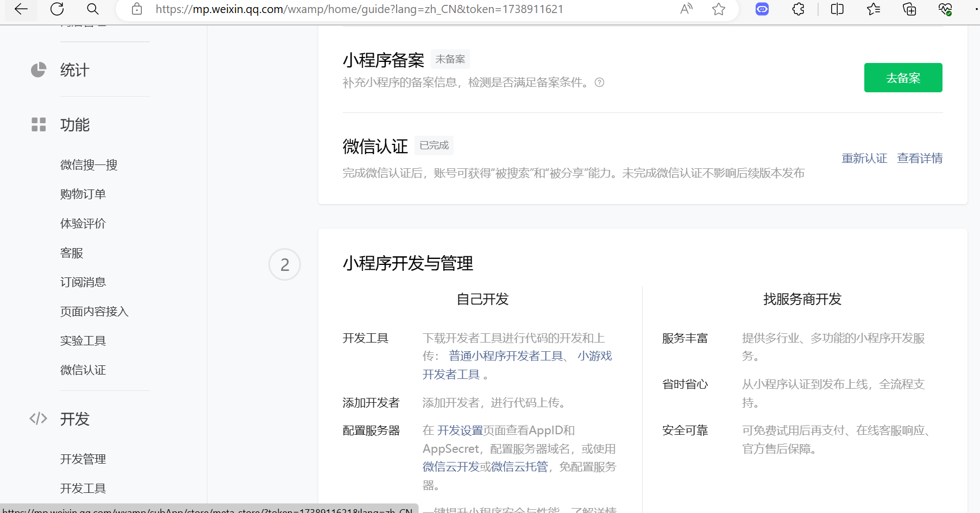Click 添加开发者 row label

pyautogui.click(x=371, y=402)
